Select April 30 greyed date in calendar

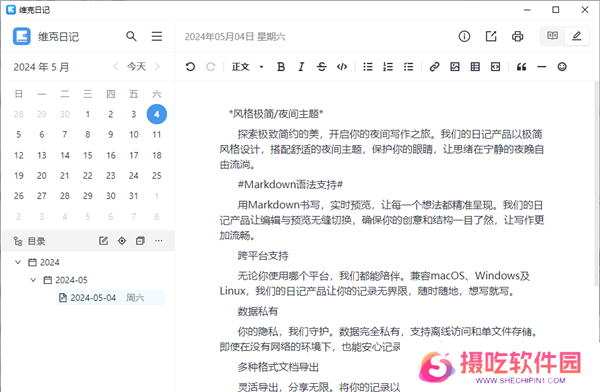point(65,114)
